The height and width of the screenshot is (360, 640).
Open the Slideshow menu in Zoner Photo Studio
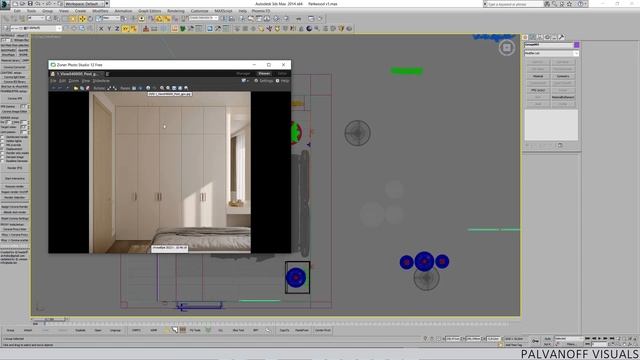click(101, 81)
